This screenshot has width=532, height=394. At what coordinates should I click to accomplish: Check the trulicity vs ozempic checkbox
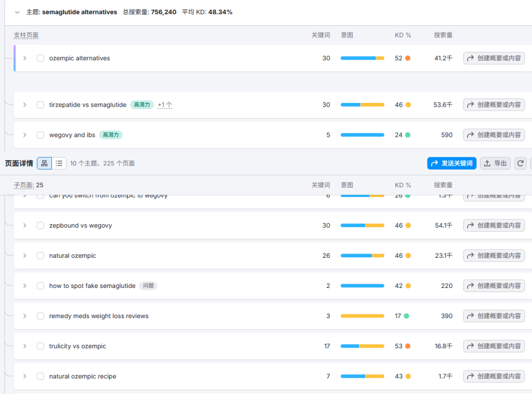[x=41, y=346]
